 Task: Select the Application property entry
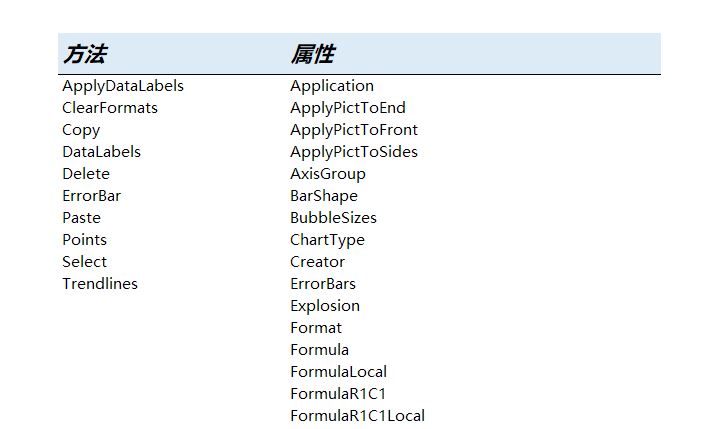click(332, 86)
